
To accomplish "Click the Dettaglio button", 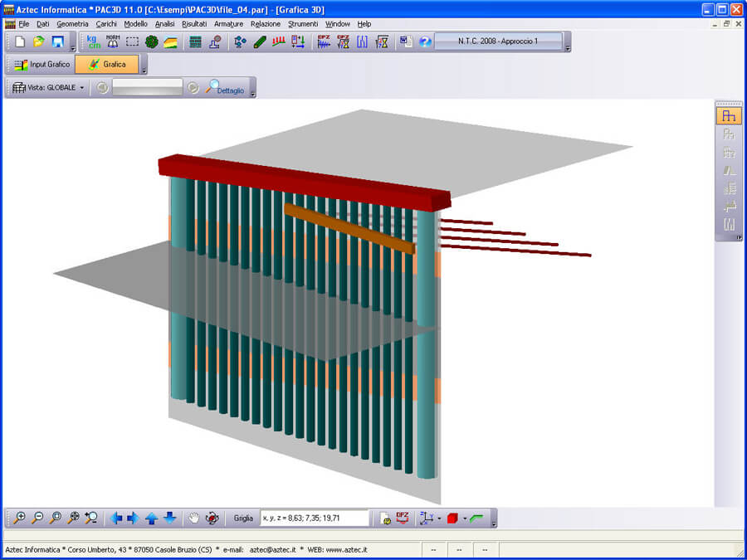I will pyautogui.click(x=225, y=88).
